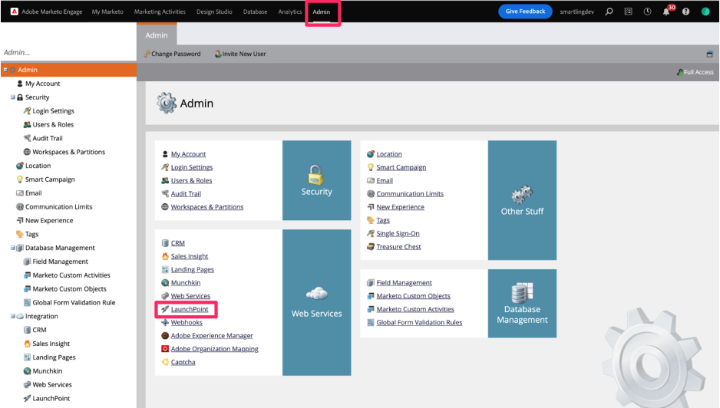The width and height of the screenshot is (720, 408).
Task: Click Change Password in toolbar
Action: click(176, 54)
